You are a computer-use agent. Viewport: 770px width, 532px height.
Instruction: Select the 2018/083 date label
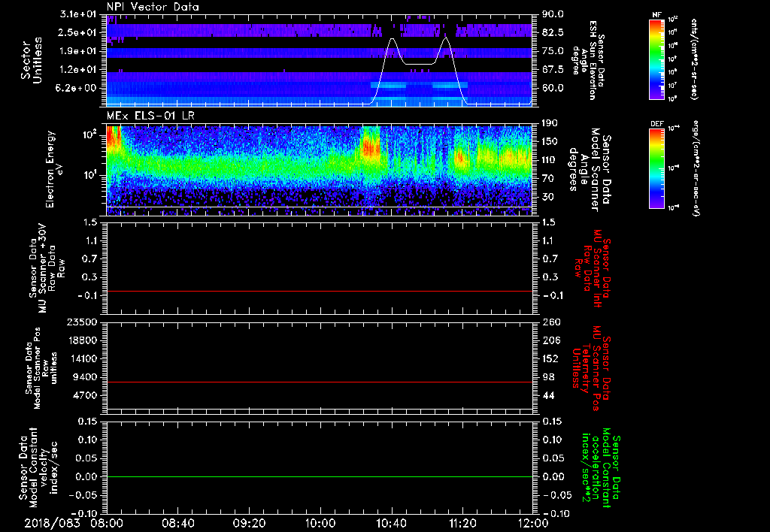(x=51, y=522)
